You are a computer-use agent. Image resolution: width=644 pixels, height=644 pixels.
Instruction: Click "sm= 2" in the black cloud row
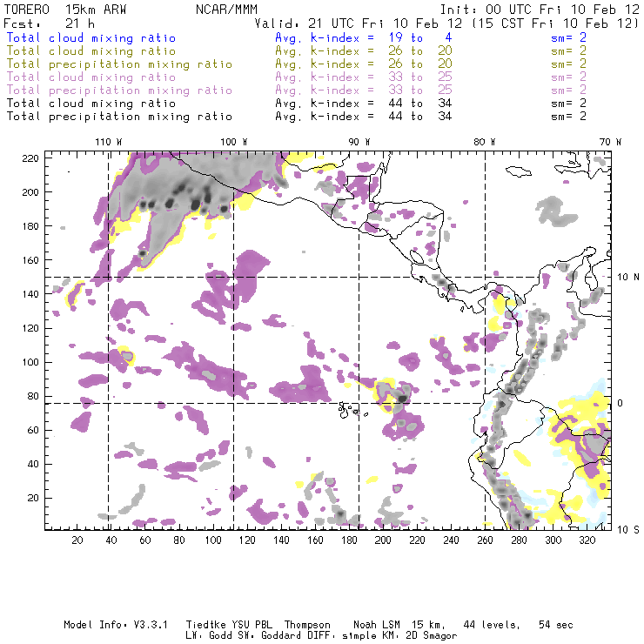coord(569,103)
